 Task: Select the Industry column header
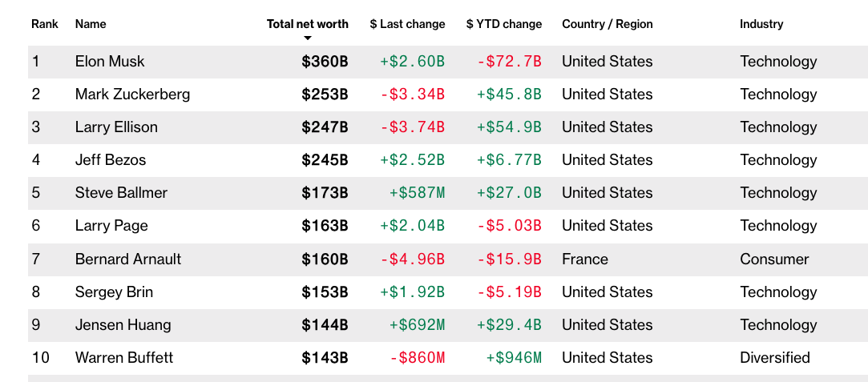coord(761,24)
